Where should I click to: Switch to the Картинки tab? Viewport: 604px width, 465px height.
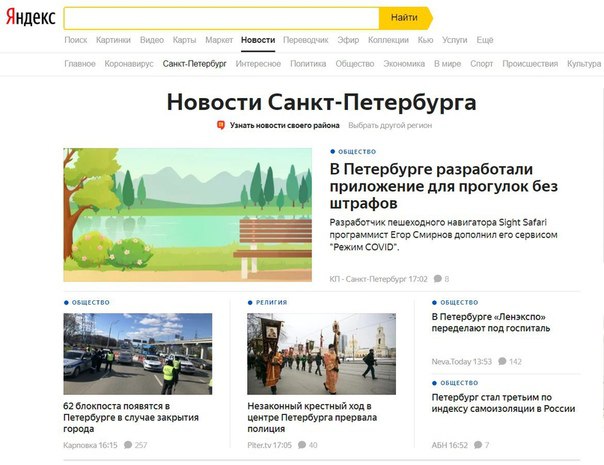pyautogui.click(x=113, y=40)
